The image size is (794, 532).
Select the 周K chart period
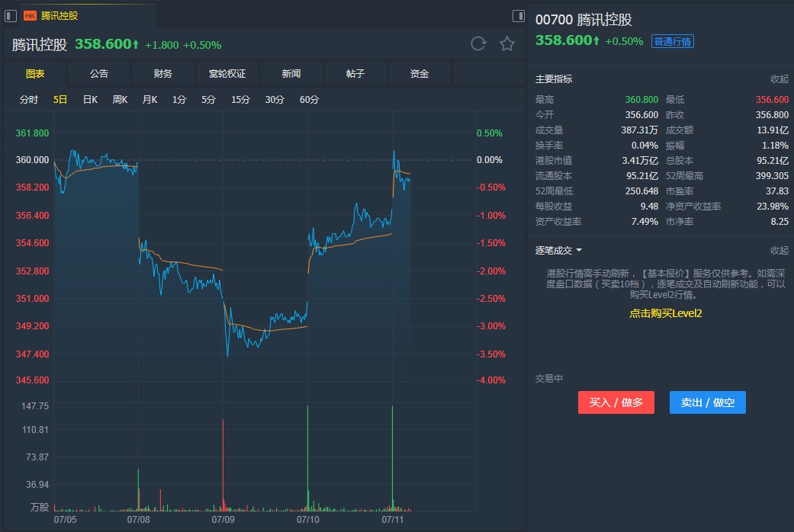[120, 100]
